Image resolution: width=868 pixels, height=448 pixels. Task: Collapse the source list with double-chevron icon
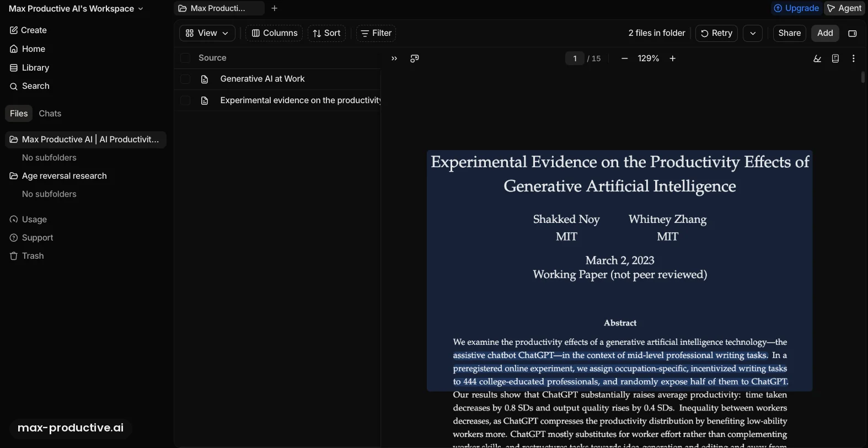click(x=394, y=58)
